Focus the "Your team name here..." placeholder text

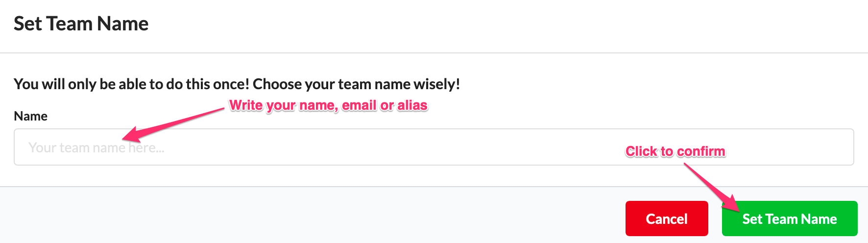coord(96,147)
